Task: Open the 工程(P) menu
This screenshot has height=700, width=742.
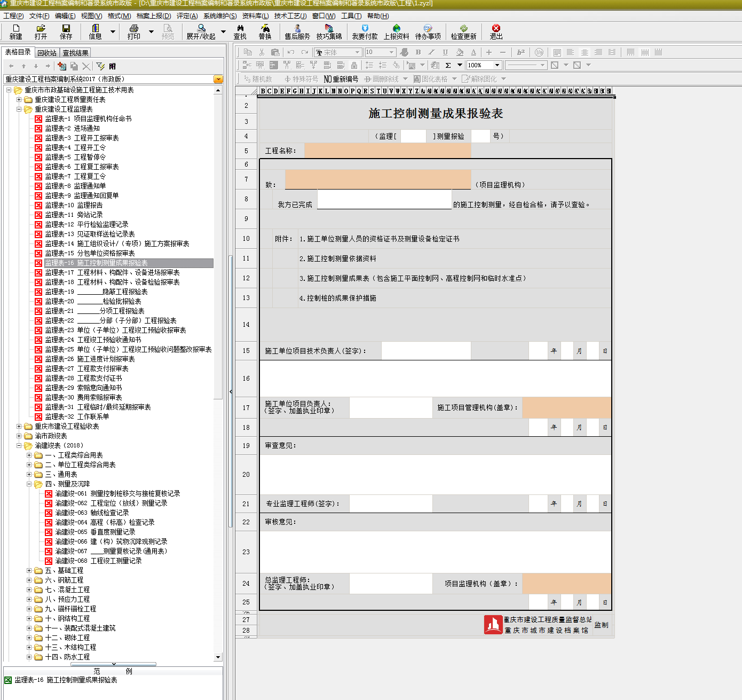Action: pyautogui.click(x=13, y=16)
